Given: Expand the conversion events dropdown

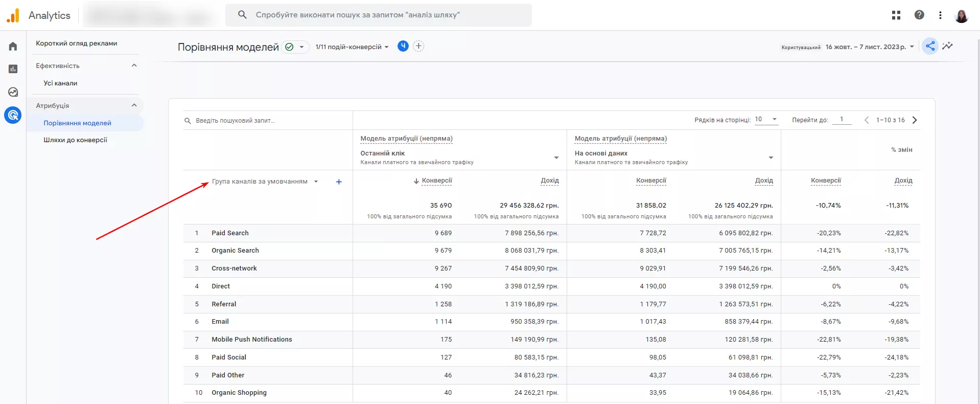Looking at the screenshot, I should coord(352,47).
